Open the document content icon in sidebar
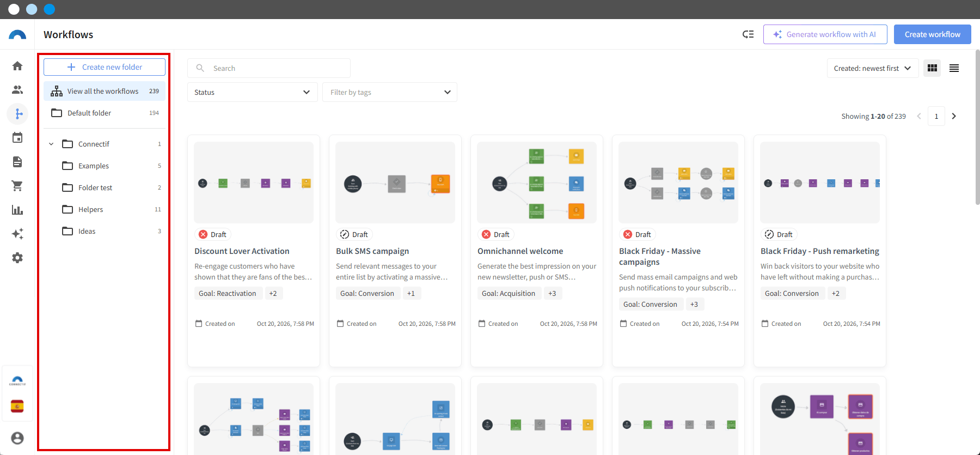This screenshot has width=980, height=455. (17, 162)
